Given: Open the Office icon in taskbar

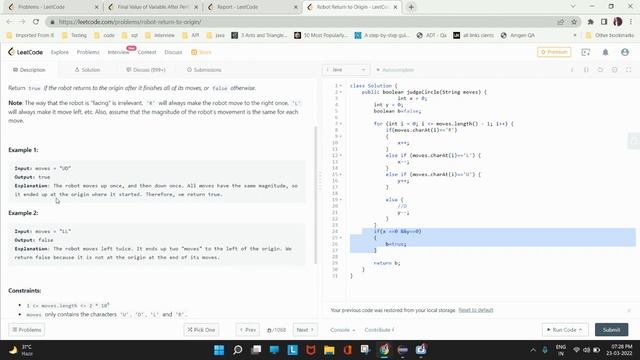Looking at the screenshot, I should point(347,350).
